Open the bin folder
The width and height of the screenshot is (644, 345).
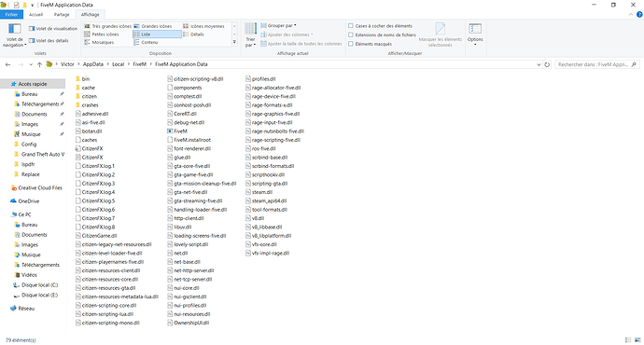[x=82, y=78]
